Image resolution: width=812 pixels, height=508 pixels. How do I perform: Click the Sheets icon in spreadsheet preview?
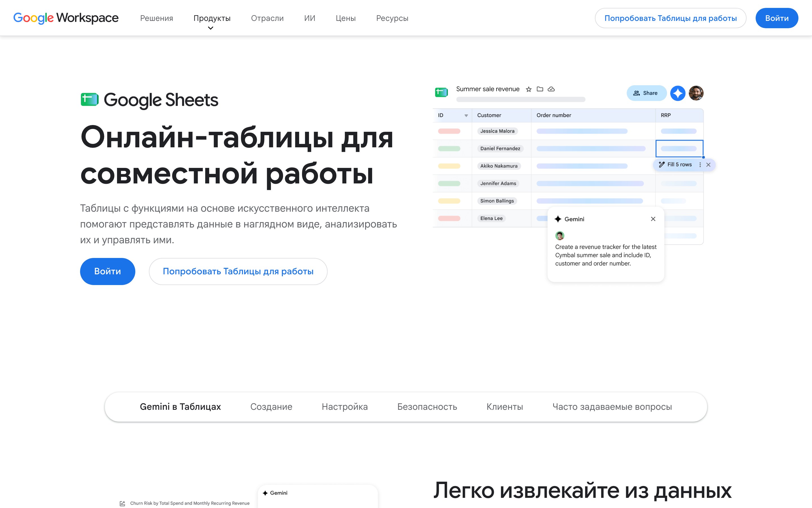coord(441,92)
